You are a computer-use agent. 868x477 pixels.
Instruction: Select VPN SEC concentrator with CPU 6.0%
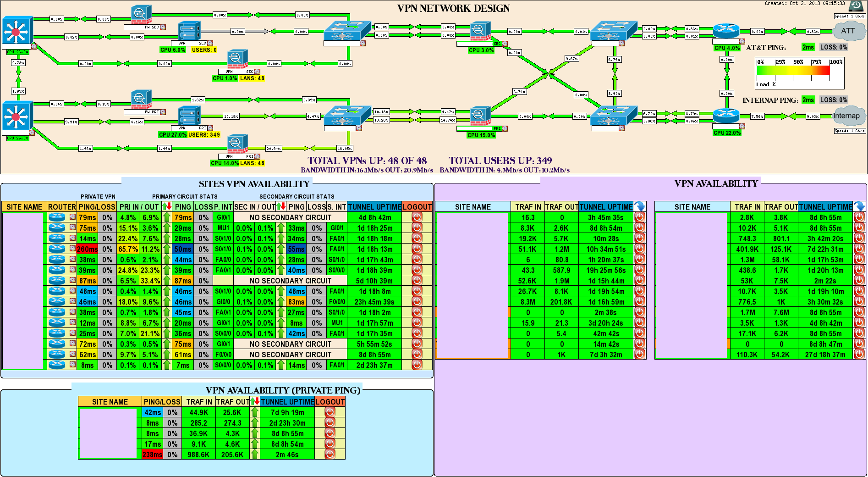[x=189, y=31]
